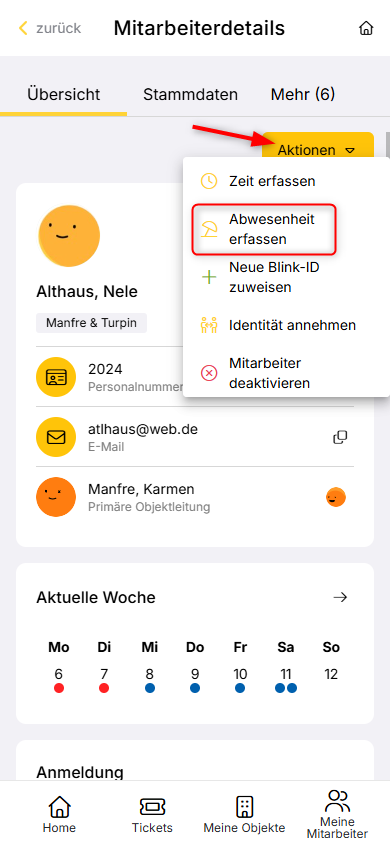Image resolution: width=390 pixels, height=844 pixels.
Task: Switch to the Stammdaten tab
Action: (190, 95)
